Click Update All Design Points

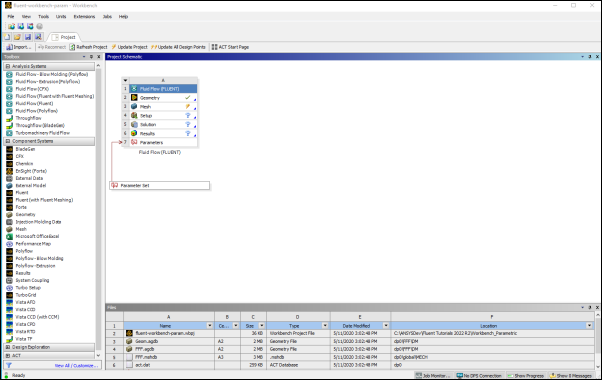coord(178,47)
